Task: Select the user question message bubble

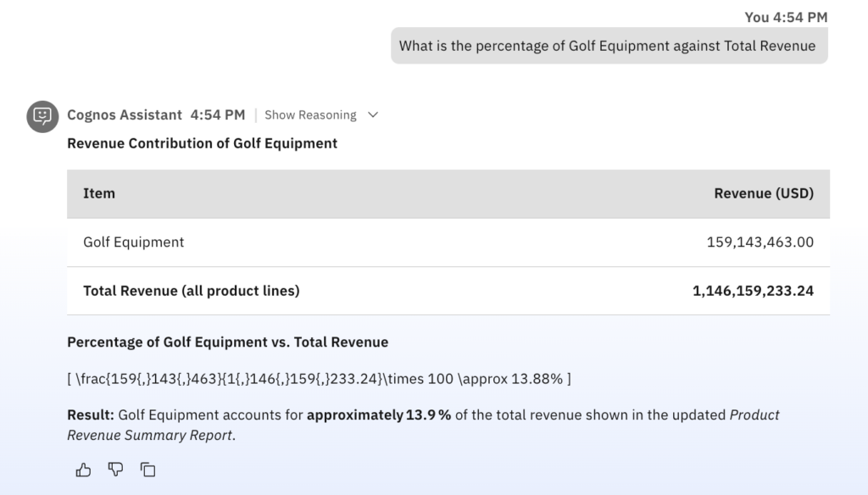Action: 608,46
